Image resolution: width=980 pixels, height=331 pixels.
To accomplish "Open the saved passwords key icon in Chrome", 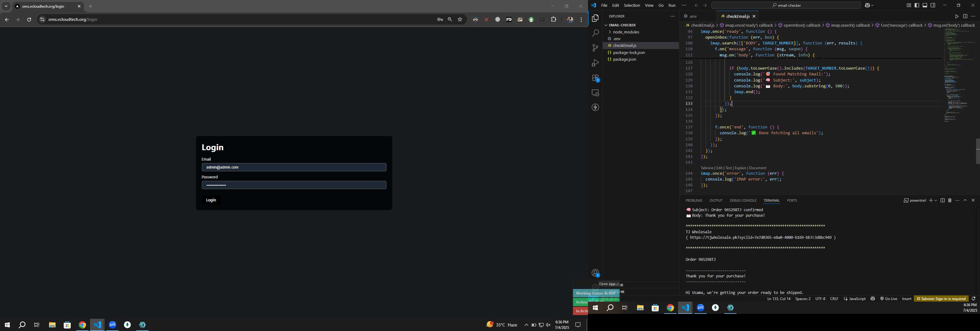I will [440, 19].
